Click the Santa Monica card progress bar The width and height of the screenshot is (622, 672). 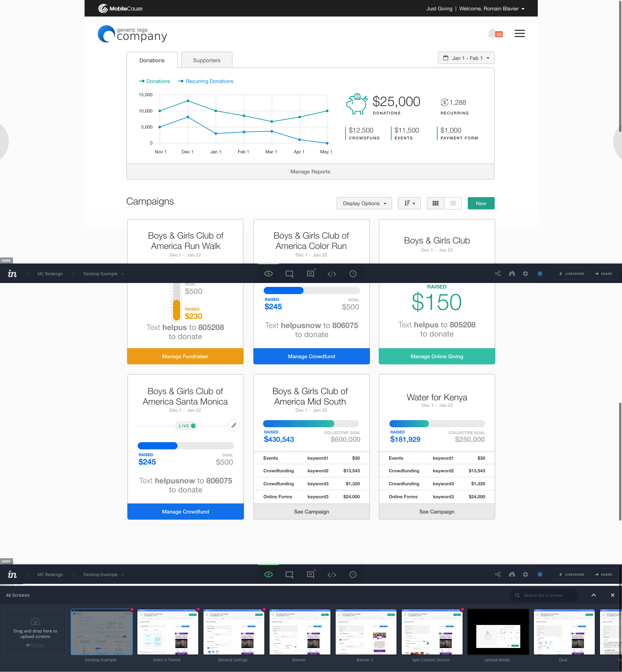[x=185, y=446]
